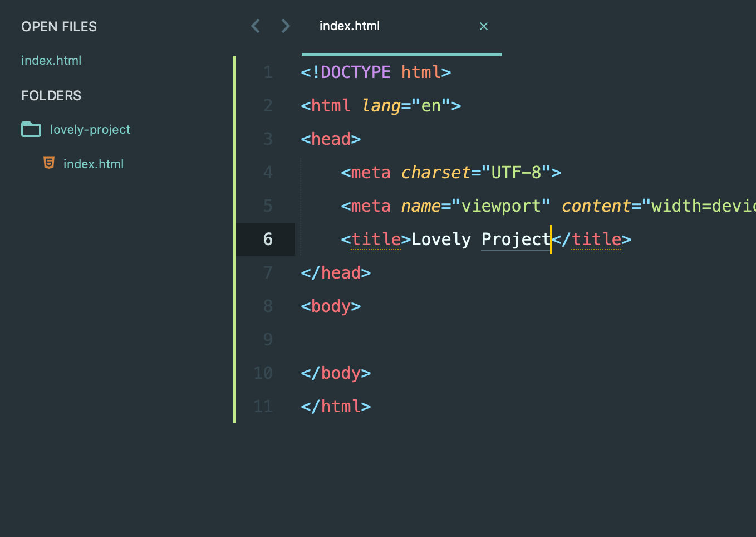Viewport: 756px width, 537px height.
Task: Open index.html under Open Files
Action: [51, 60]
